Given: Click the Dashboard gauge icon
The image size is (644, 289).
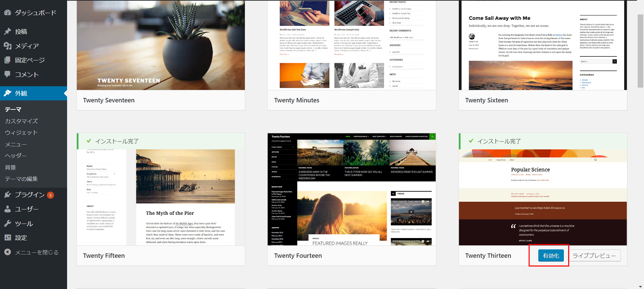Looking at the screenshot, I should pos(8,13).
